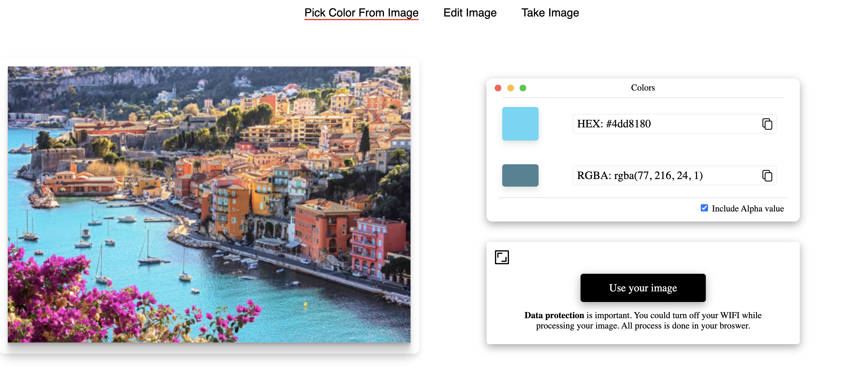Click the Colors panel title

[643, 87]
